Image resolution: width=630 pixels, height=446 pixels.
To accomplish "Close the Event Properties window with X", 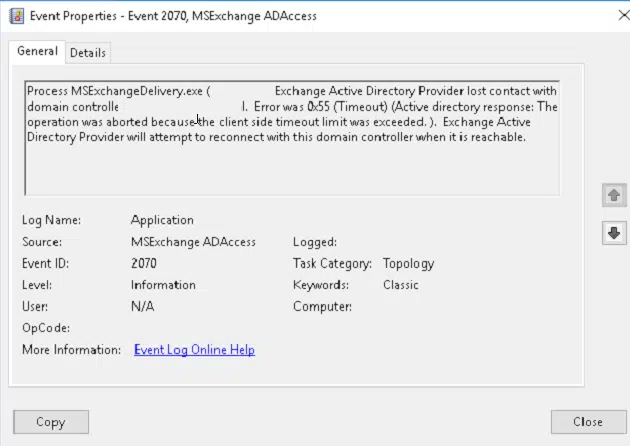I will (x=624, y=15).
